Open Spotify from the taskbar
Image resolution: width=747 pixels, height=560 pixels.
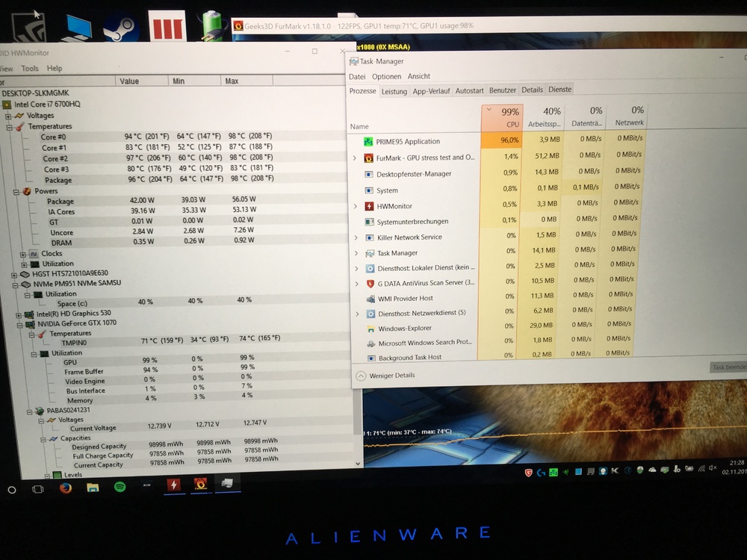tap(120, 487)
